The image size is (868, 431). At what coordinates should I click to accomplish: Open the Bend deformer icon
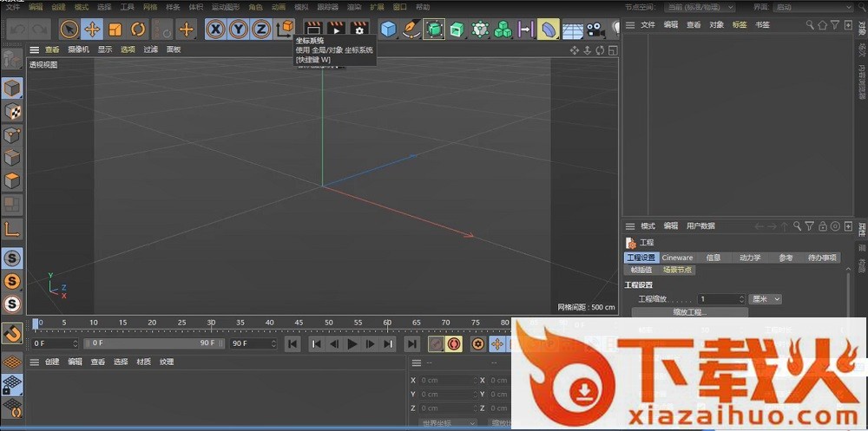pyautogui.click(x=549, y=29)
